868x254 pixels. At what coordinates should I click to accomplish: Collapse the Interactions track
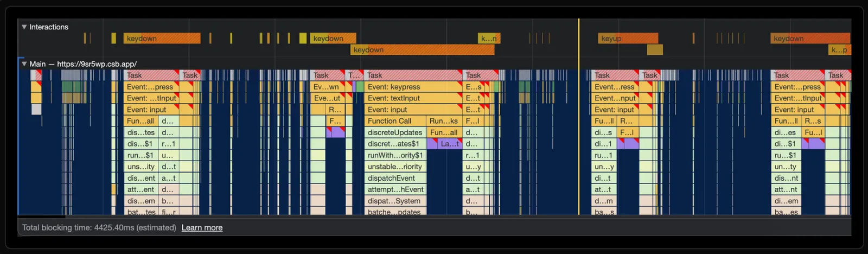(x=24, y=27)
